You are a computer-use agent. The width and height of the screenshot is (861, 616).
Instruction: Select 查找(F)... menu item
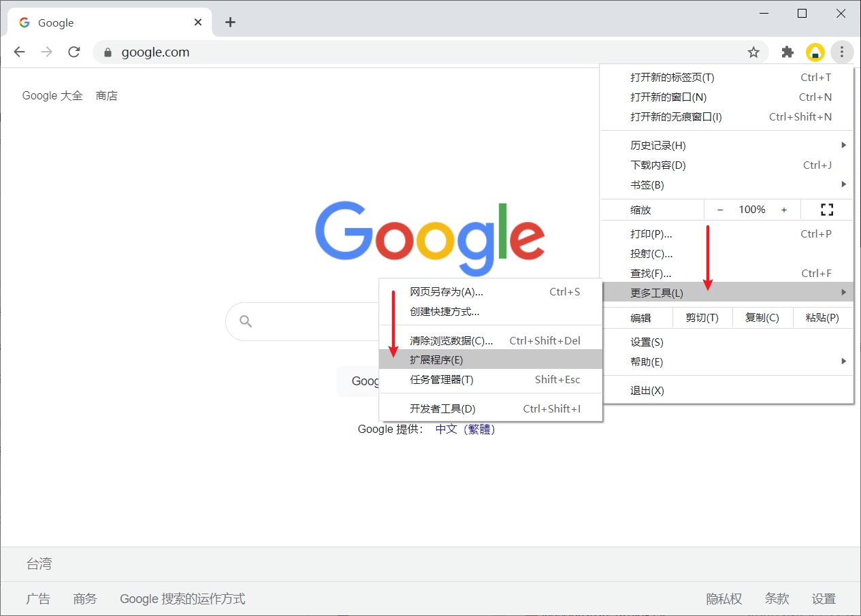[727, 274]
